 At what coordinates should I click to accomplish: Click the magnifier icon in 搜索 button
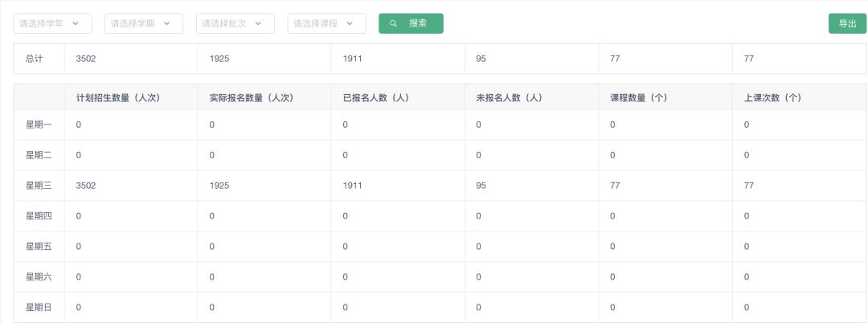(x=394, y=24)
